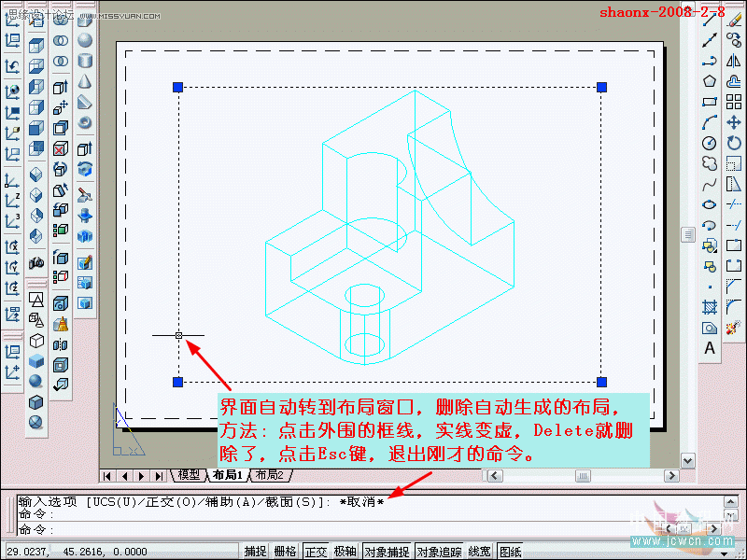Select the Region tool
This screenshot has height=560, width=747.
point(710,328)
